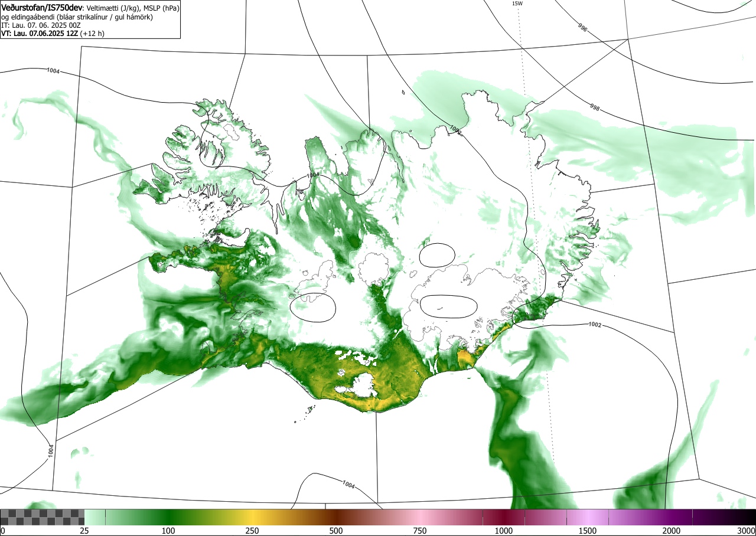Click the colorbar value 250
Screen dimensions: 756x536
click(x=252, y=531)
